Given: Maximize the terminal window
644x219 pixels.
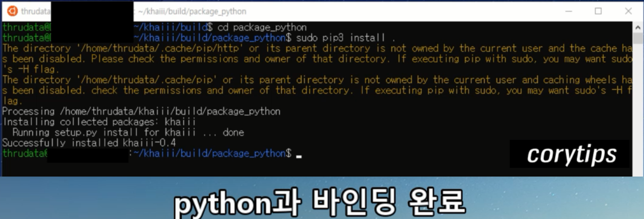Looking at the screenshot, I should click(x=598, y=11).
